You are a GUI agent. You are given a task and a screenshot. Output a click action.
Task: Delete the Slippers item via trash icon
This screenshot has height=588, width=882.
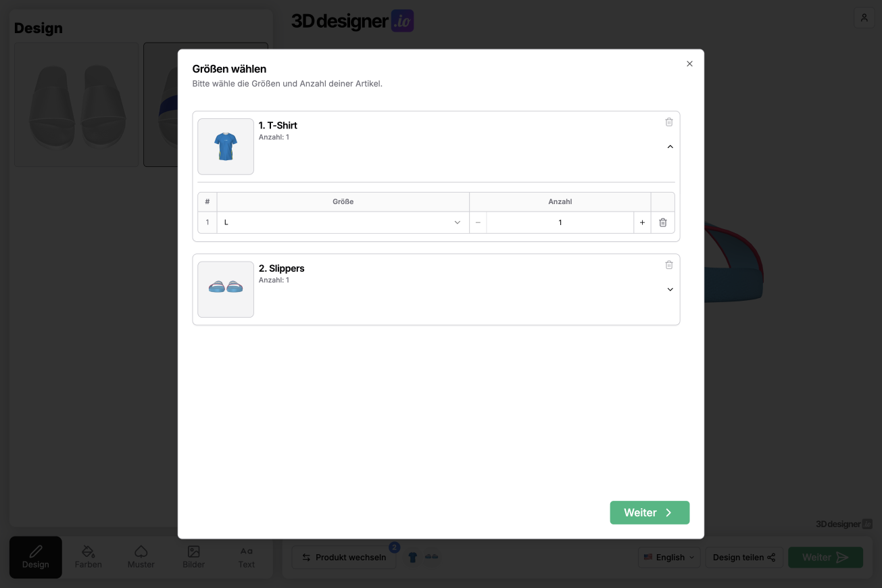click(x=668, y=265)
